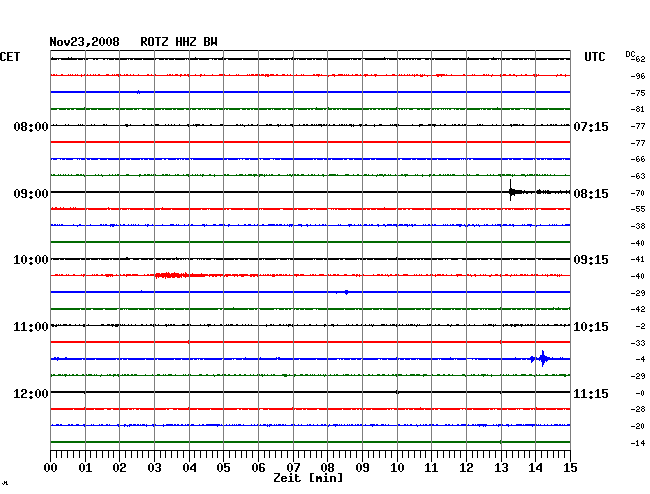
Task: Click minute 04 on the time axis
Action: [189, 468]
